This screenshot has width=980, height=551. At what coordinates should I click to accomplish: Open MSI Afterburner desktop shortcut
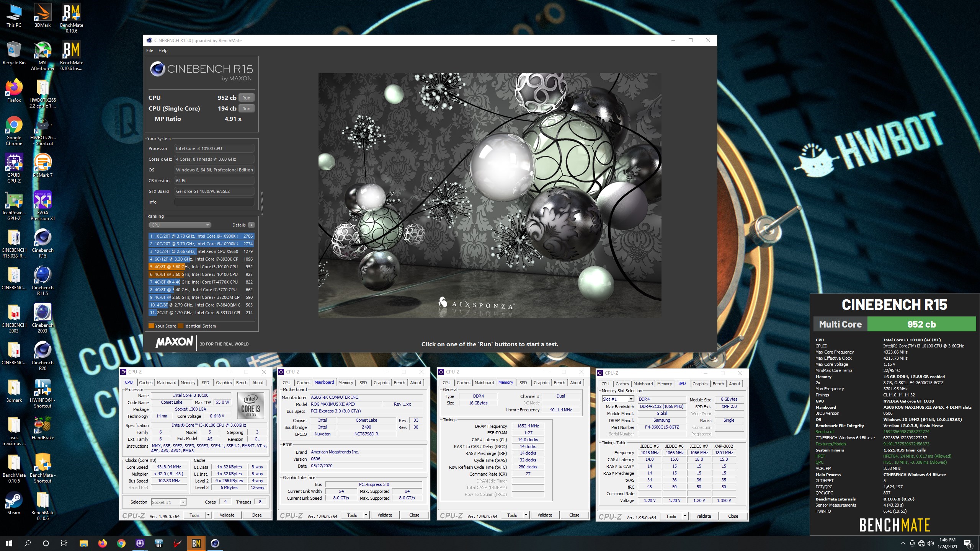coord(42,56)
